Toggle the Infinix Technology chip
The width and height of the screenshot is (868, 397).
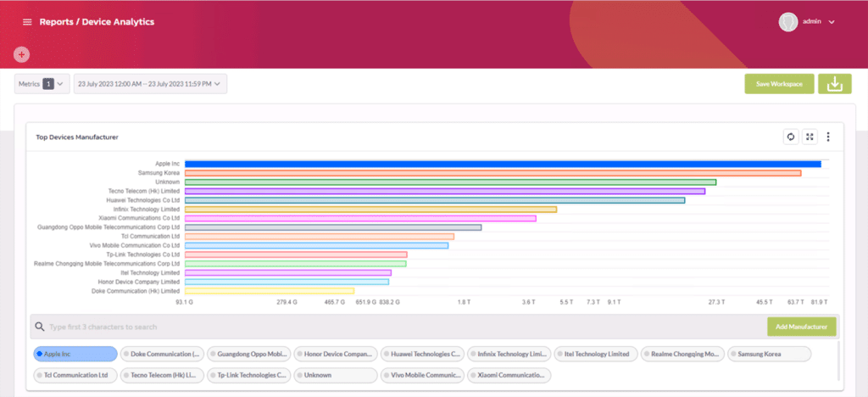(x=509, y=354)
